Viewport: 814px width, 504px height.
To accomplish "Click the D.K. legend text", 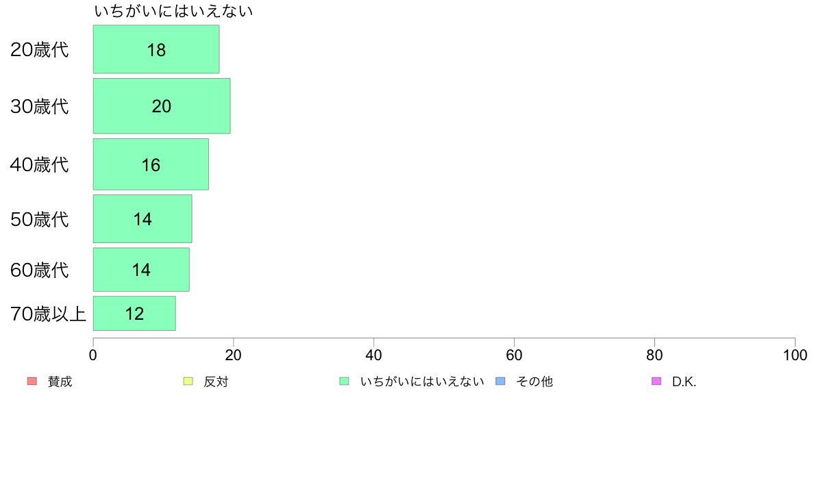I will (x=684, y=381).
